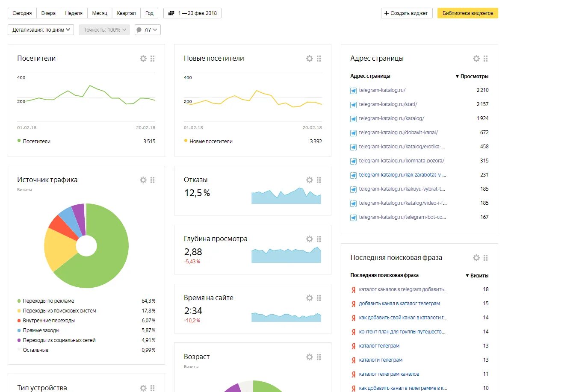Open the 7/7 annotations dropdown
The image size is (576, 392).
tap(148, 30)
